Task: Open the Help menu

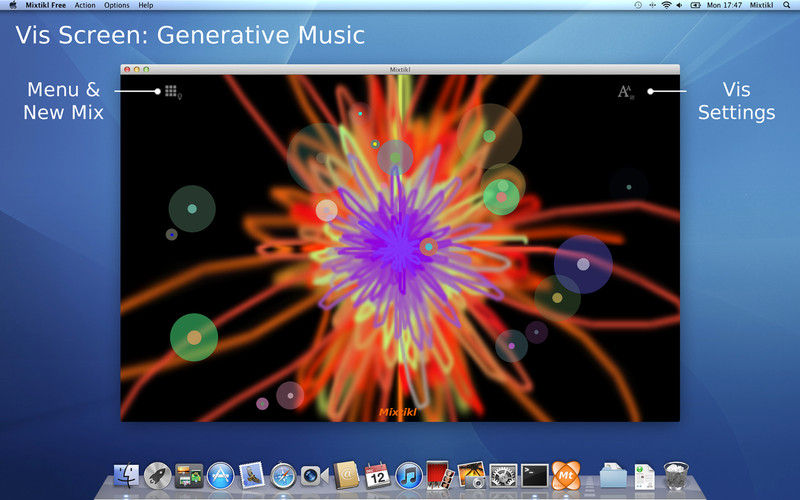Action: tap(146, 5)
